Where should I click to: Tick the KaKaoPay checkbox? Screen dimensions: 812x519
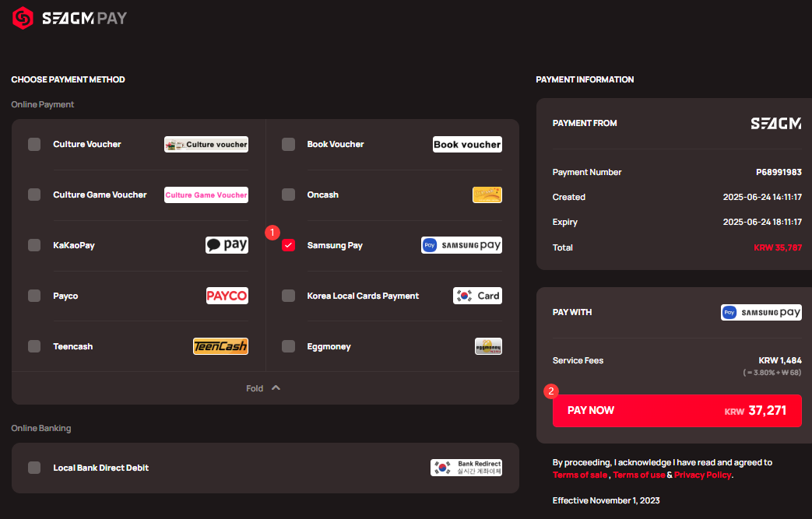[34, 245]
